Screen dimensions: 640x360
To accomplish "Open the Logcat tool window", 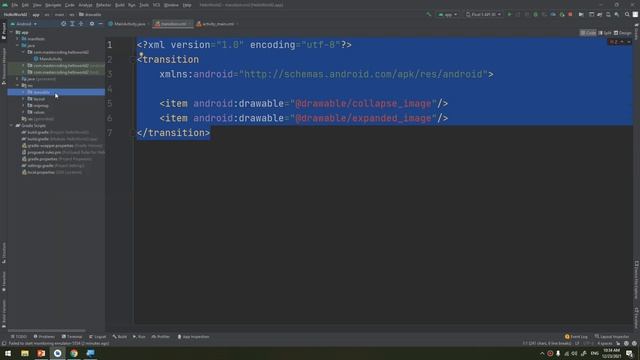I will [x=98, y=337].
